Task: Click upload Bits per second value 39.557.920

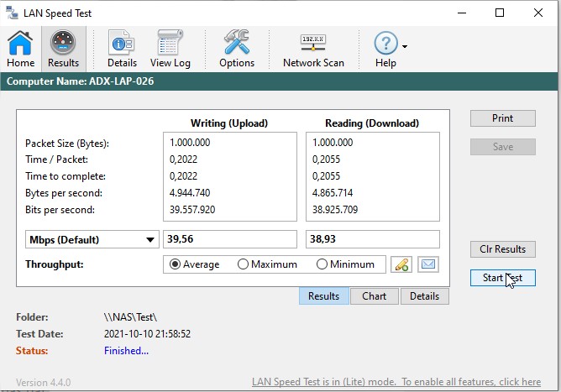Action: [192, 210]
